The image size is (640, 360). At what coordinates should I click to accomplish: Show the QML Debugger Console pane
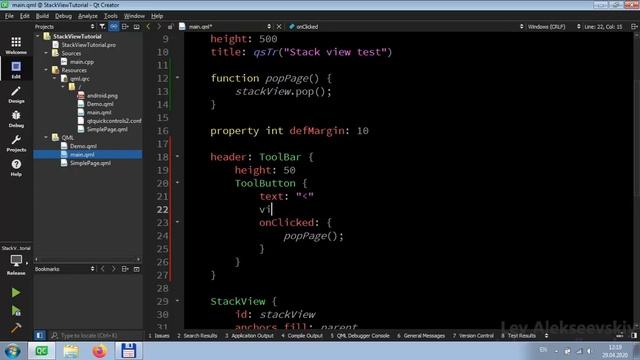pos(360,336)
